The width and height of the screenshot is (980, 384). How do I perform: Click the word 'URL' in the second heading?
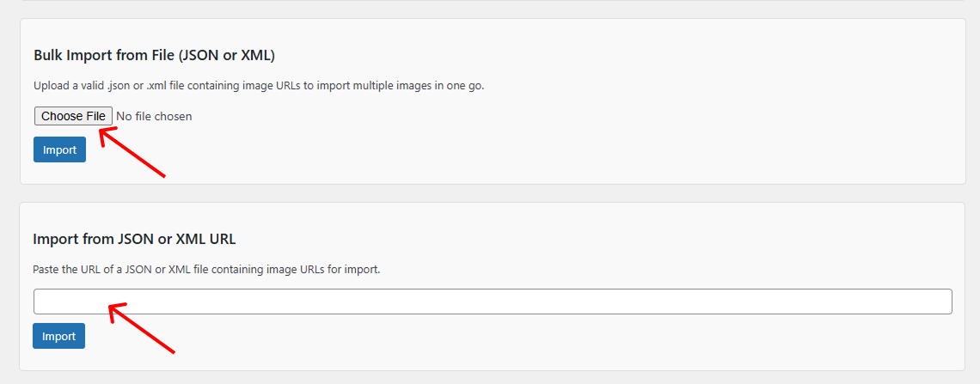pyautogui.click(x=222, y=239)
